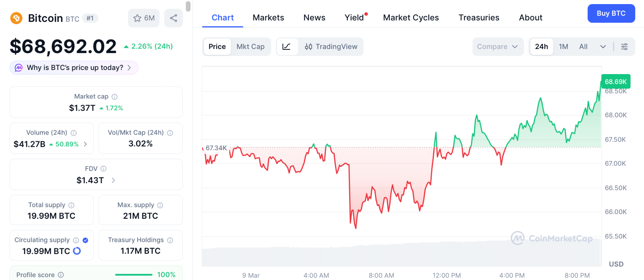644x280 pixels.
Task: Click the line chart view icon
Action: (286, 47)
